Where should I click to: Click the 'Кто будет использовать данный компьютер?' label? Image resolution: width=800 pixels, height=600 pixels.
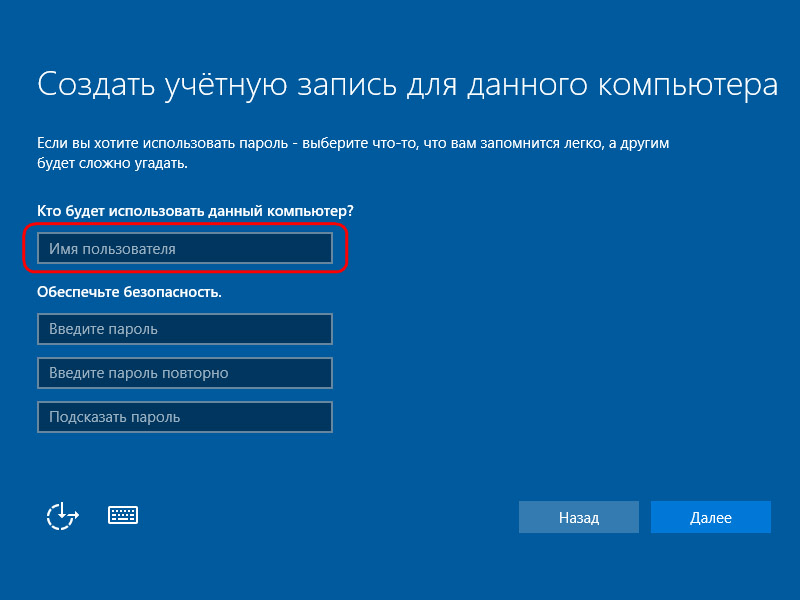(195, 211)
